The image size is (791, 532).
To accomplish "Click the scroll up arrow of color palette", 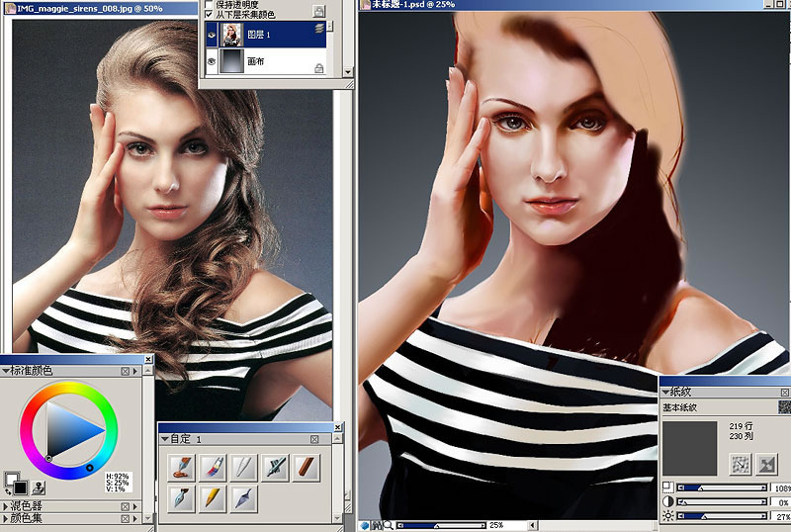I will [147, 371].
